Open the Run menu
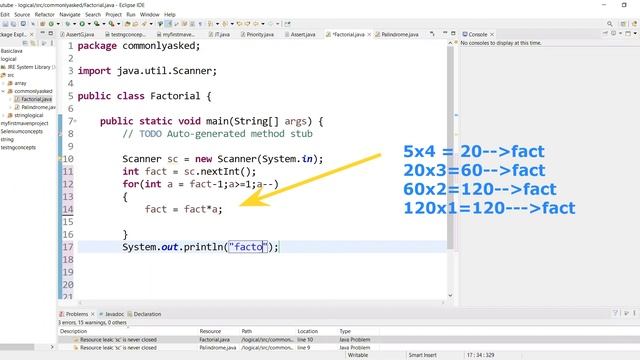Image resolution: width=640 pixels, height=360 pixels. pos(131,15)
